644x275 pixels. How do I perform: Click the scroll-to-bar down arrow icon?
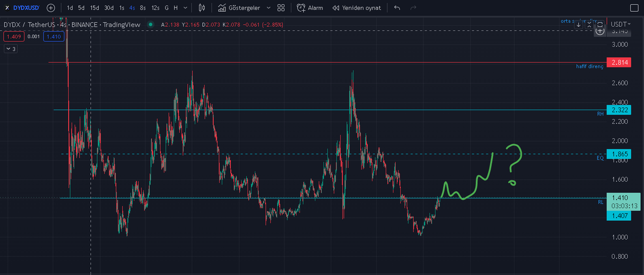pos(579,25)
